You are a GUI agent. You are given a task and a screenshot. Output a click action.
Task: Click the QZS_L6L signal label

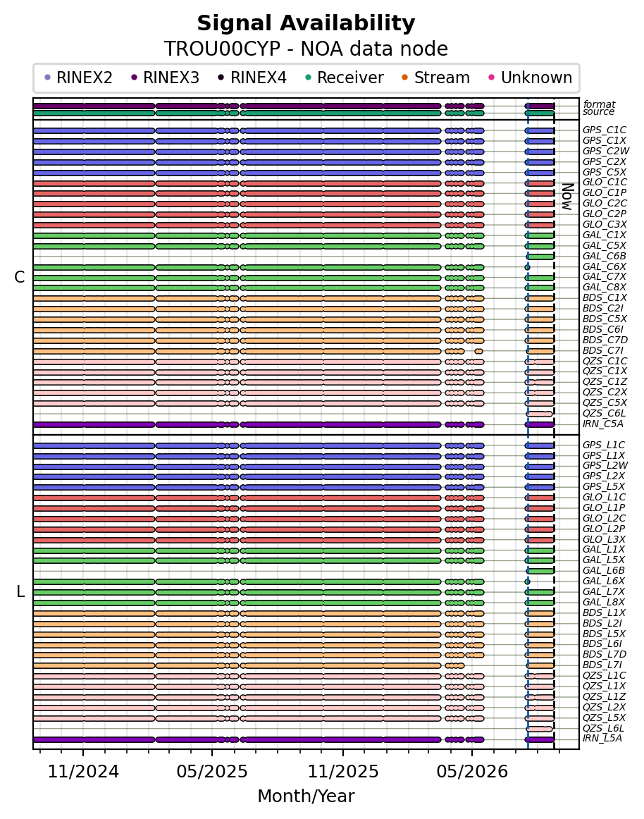click(x=603, y=728)
